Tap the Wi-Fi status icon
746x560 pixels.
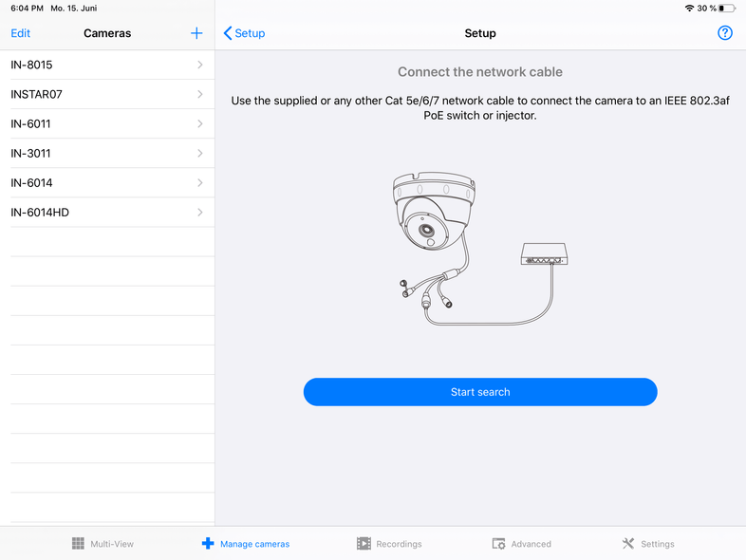click(689, 8)
